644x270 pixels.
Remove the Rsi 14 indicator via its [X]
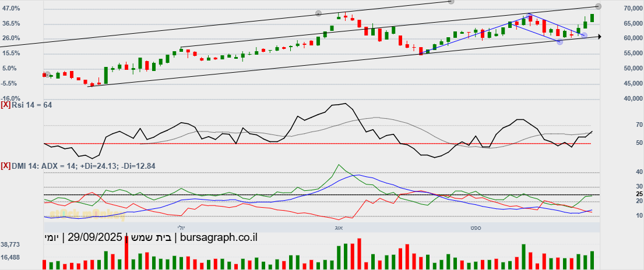(x=6, y=105)
